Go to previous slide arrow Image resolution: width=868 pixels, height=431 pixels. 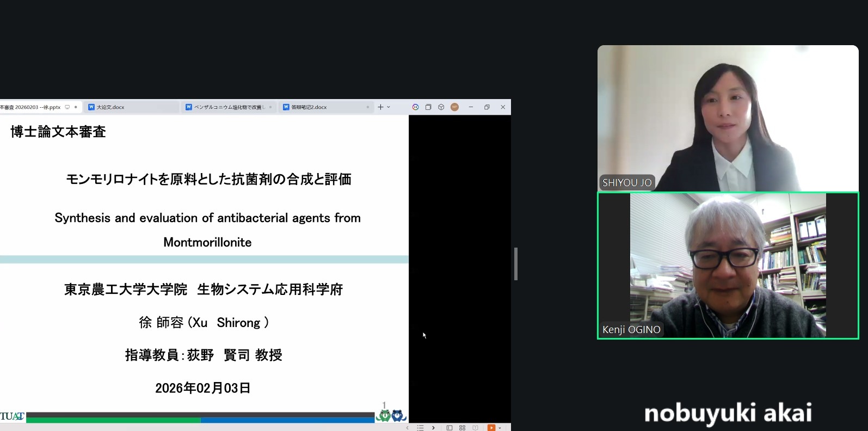tap(407, 428)
